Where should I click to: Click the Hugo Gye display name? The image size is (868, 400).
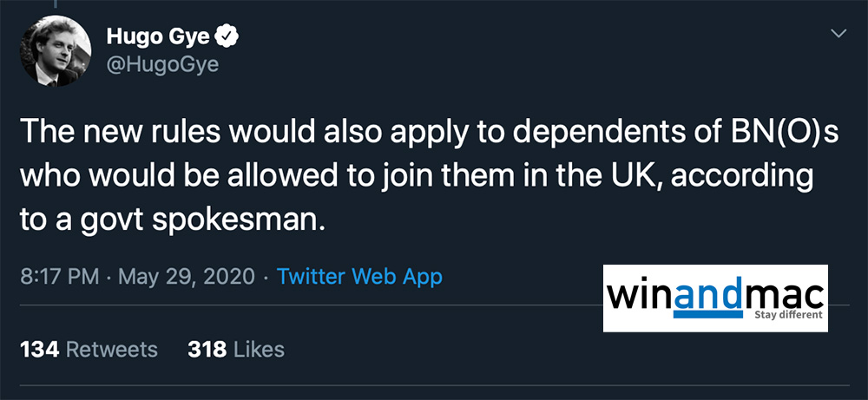158,36
